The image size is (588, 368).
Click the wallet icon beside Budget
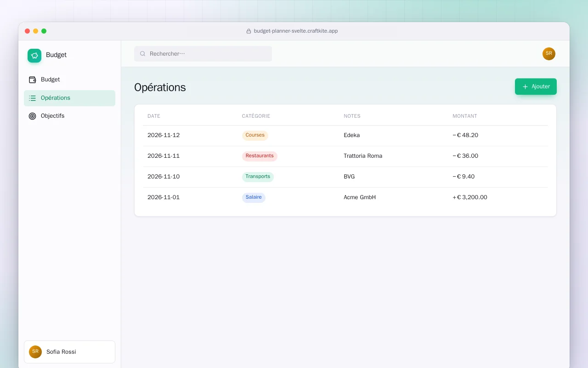pos(32,80)
